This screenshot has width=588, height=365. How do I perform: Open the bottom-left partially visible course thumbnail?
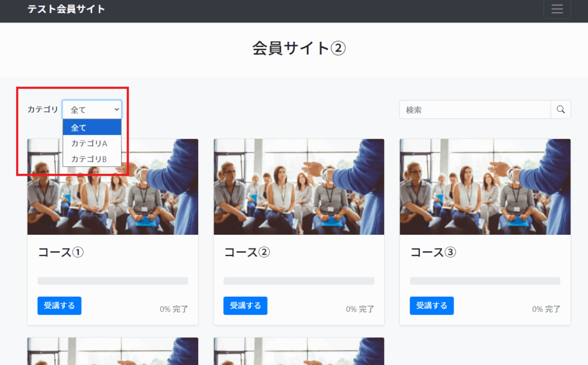point(113,351)
